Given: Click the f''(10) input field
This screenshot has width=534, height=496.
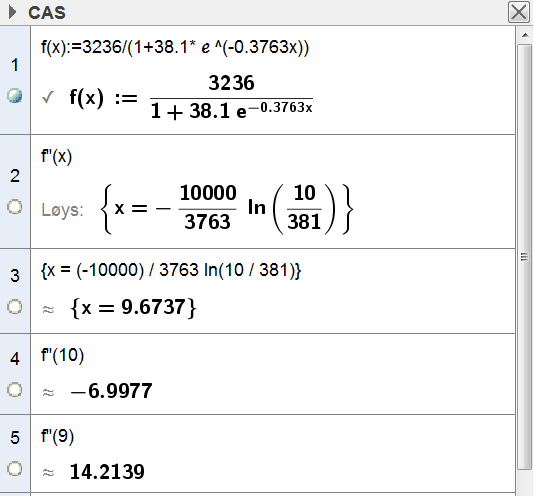Looking at the screenshot, I should click(62, 355).
